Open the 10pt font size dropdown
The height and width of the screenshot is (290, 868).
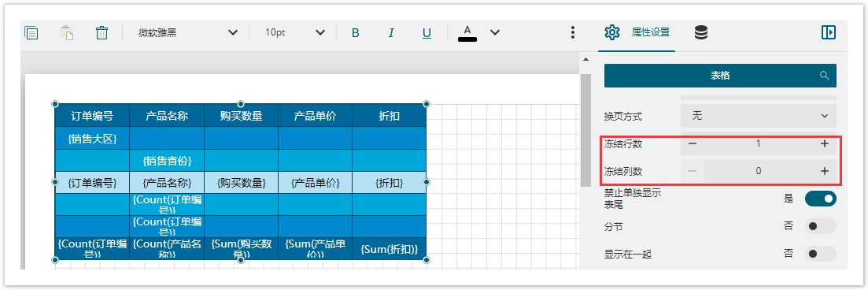(294, 33)
